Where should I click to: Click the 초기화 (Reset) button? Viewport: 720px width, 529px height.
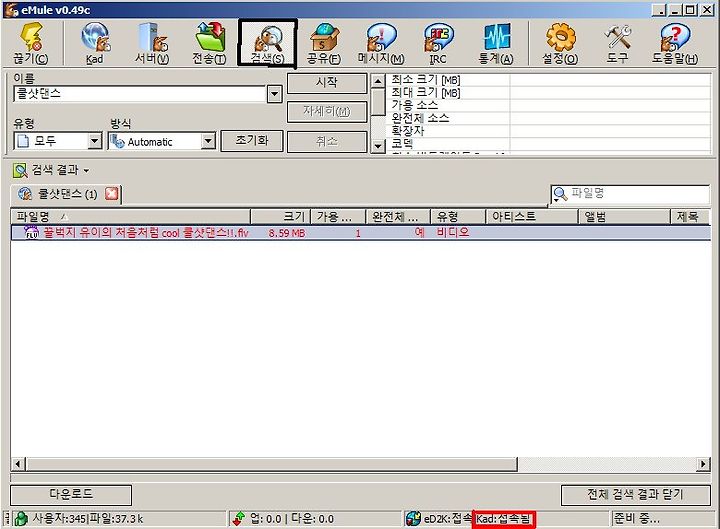(x=252, y=141)
